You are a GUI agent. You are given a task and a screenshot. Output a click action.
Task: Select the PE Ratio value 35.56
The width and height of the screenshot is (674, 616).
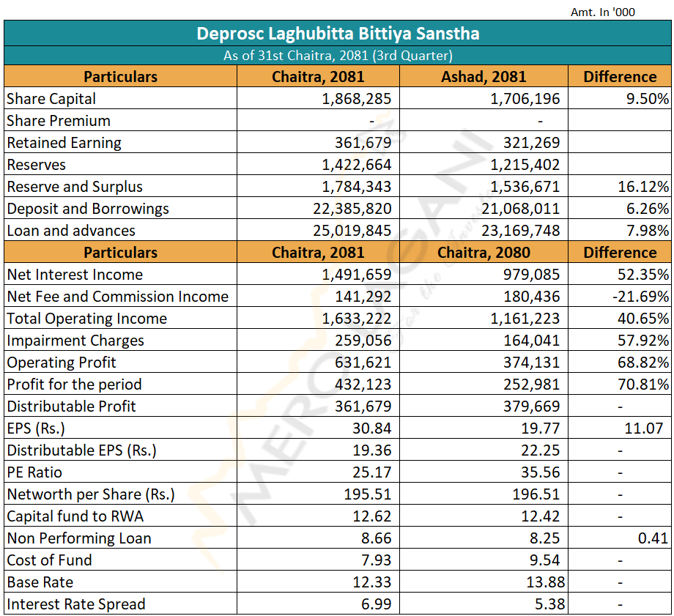coord(540,472)
